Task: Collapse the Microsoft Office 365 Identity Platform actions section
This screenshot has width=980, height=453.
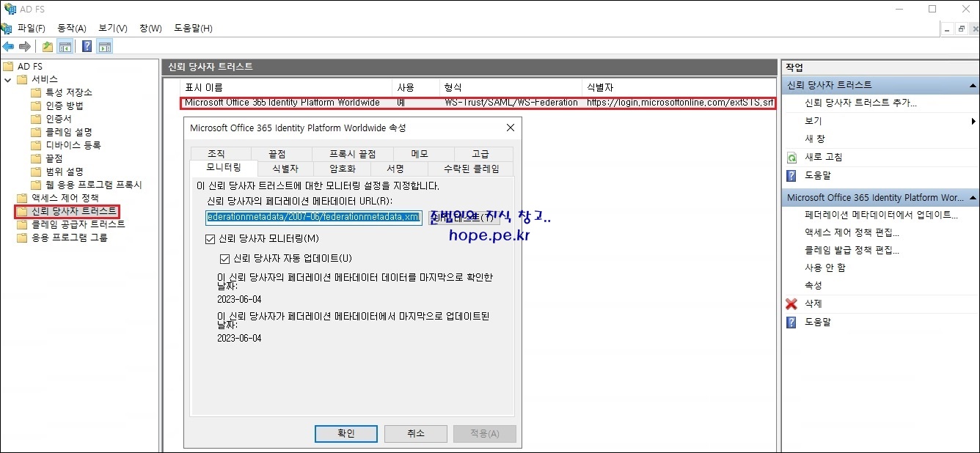Action: click(x=973, y=198)
